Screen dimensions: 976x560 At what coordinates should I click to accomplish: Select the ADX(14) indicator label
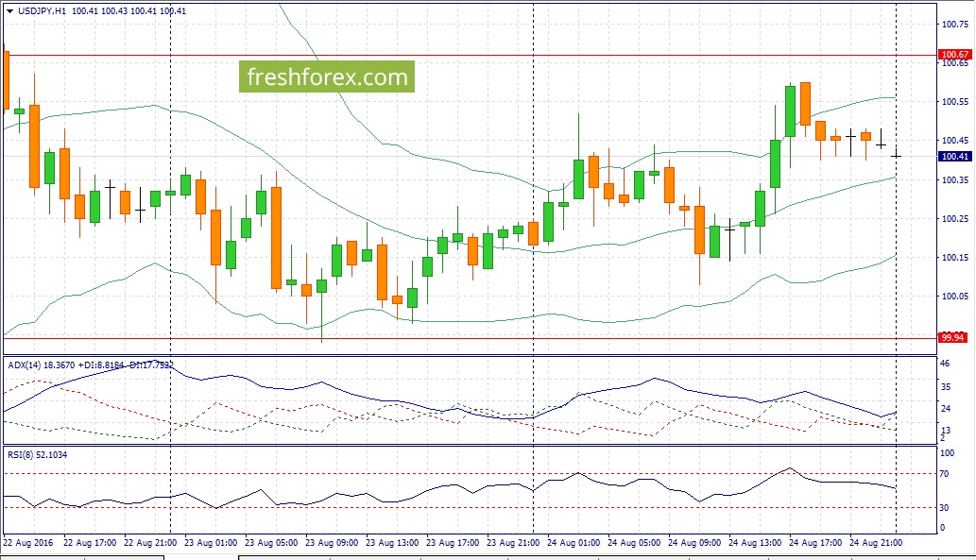pos(25,365)
